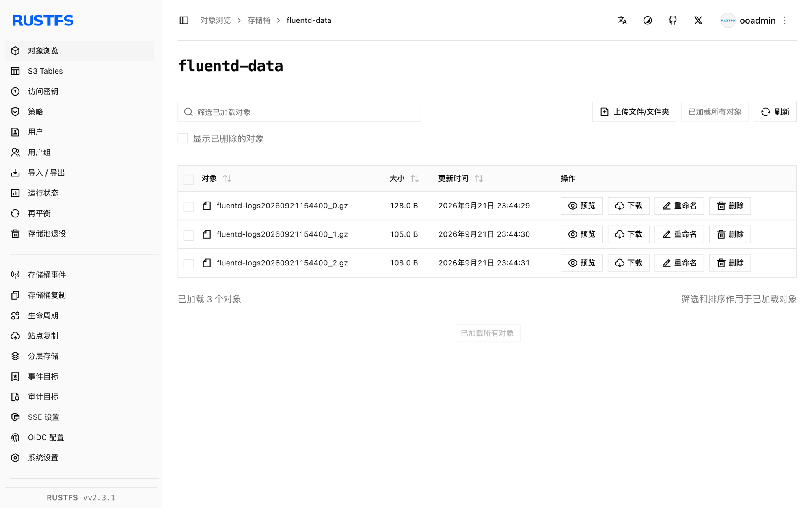Preview fluentd-logs20260921154400_0.gz
The height and width of the screenshot is (508, 812).
coord(581,206)
